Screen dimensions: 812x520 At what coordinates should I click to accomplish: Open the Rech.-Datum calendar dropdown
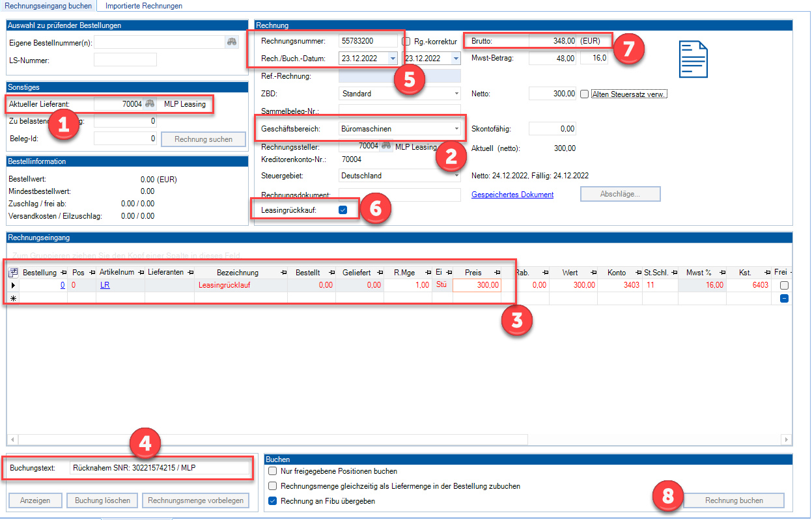pos(392,58)
